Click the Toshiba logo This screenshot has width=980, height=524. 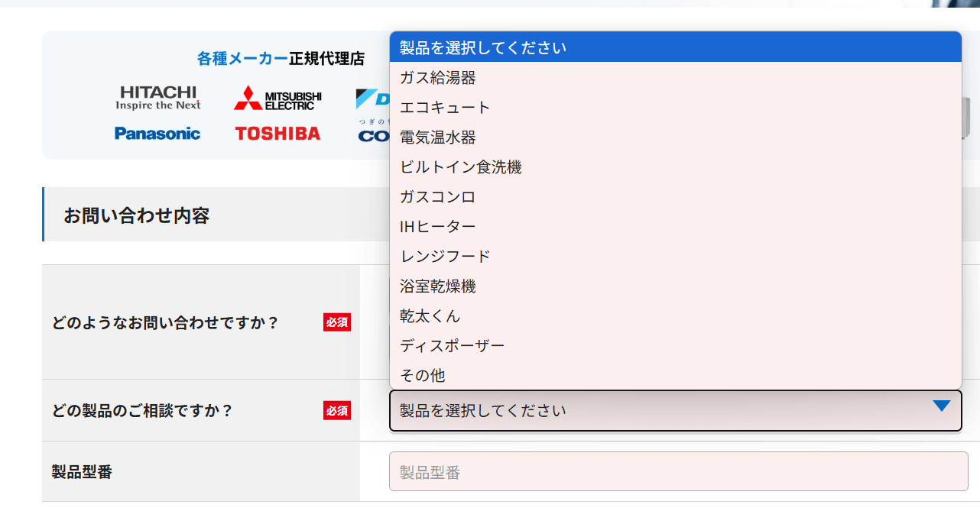click(277, 134)
